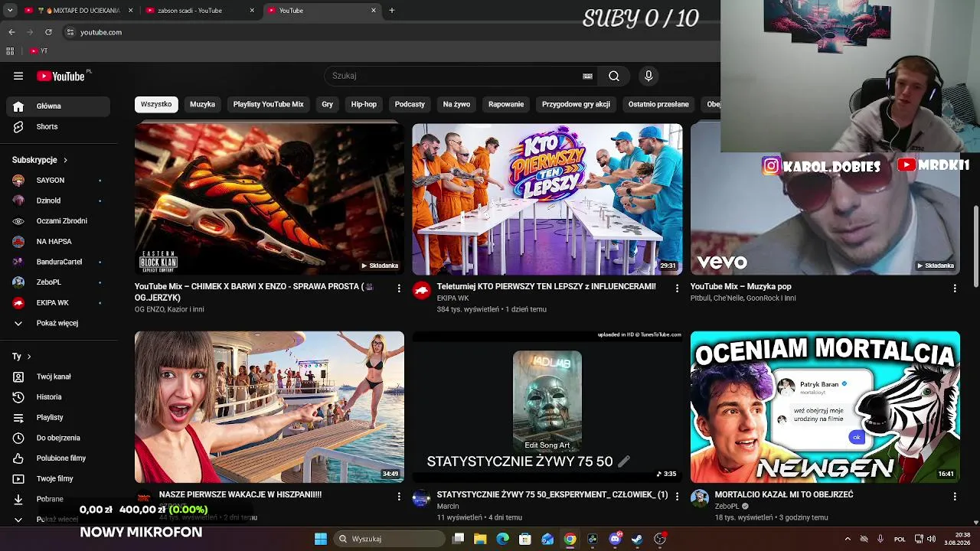
Task: Select the Hip-hop filter chip
Action: tap(364, 104)
